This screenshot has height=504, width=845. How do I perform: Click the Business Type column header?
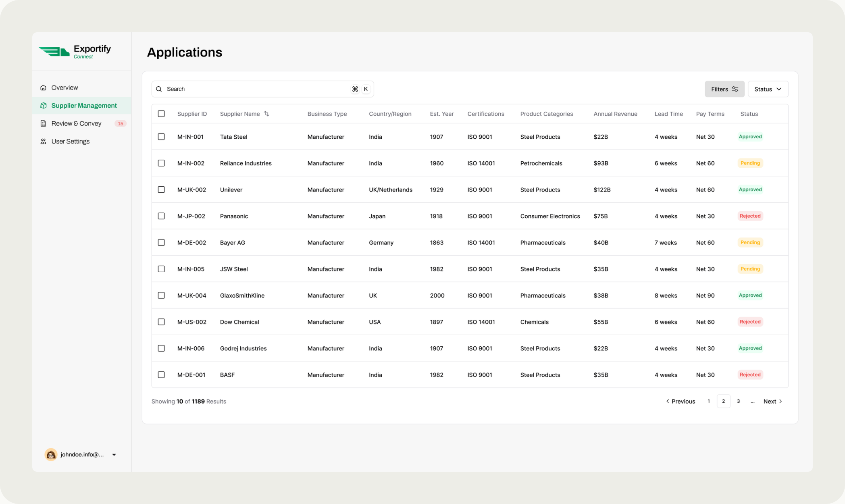tap(327, 114)
